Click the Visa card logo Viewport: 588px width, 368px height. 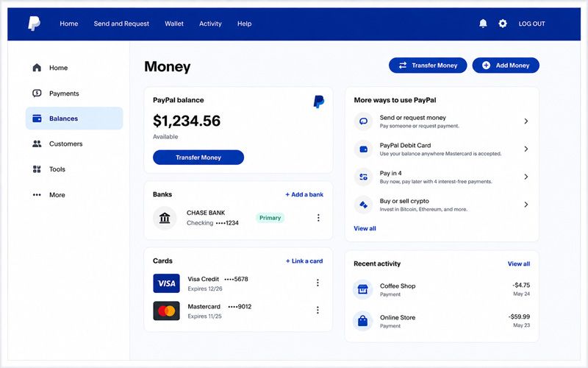pyautogui.click(x=167, y=283)
